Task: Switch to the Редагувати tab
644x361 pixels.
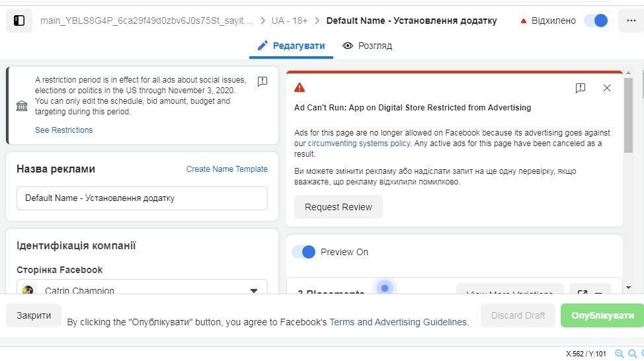Action: pos(291,46)
